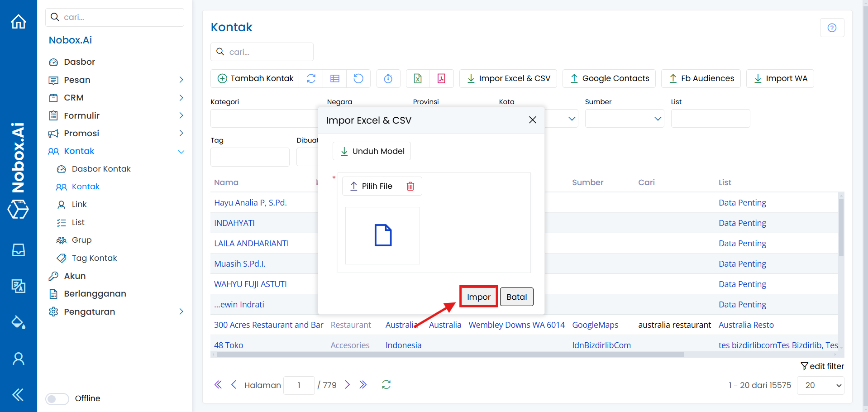Click the Unduh Model button
Image resolution: width=868 pixels, height=412 pixels.
(x=372, y=151)
